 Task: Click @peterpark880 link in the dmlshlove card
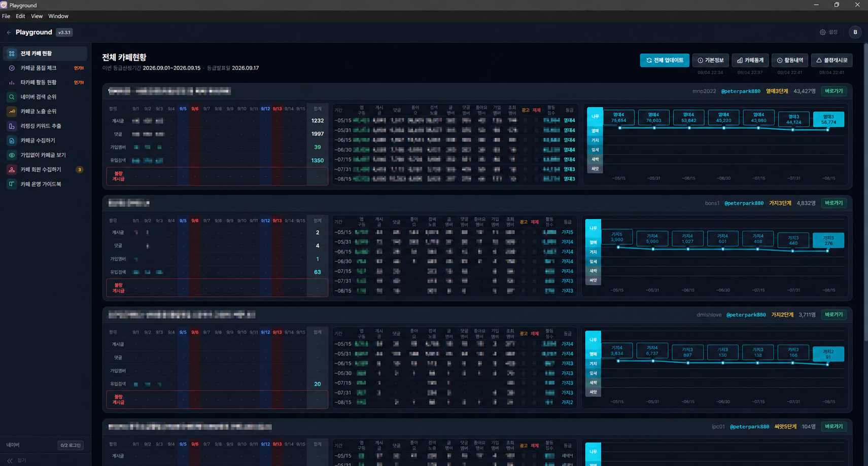point(746,315)
